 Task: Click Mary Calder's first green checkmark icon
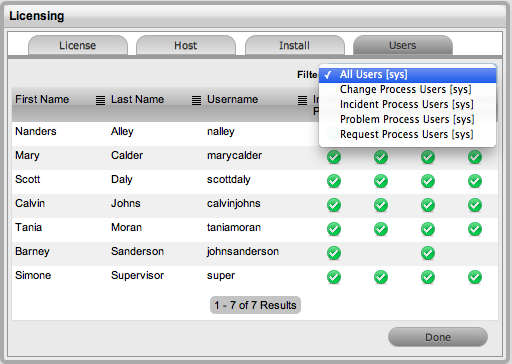click(x=334, y=157)
